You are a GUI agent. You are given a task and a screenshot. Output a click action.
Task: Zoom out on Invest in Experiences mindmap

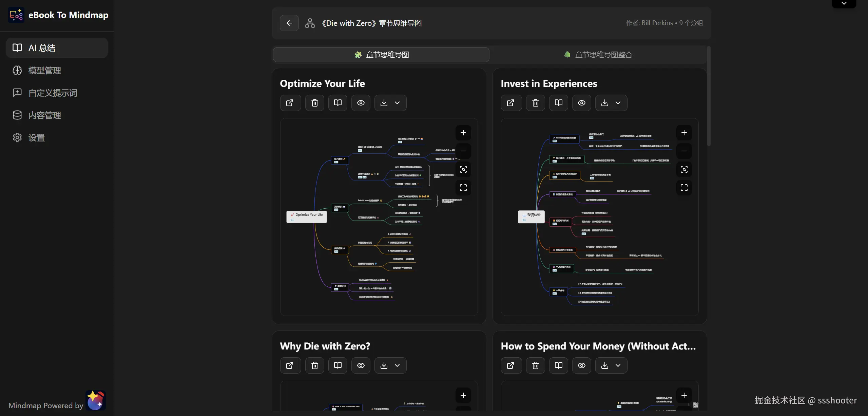684,151
